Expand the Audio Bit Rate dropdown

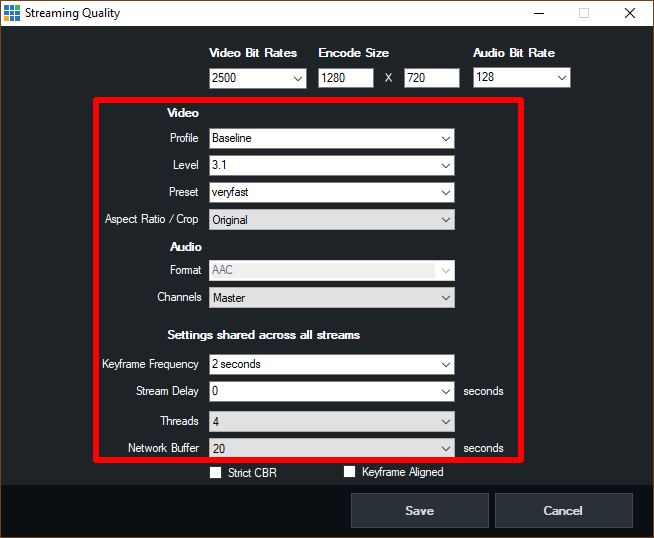(521, 78)
